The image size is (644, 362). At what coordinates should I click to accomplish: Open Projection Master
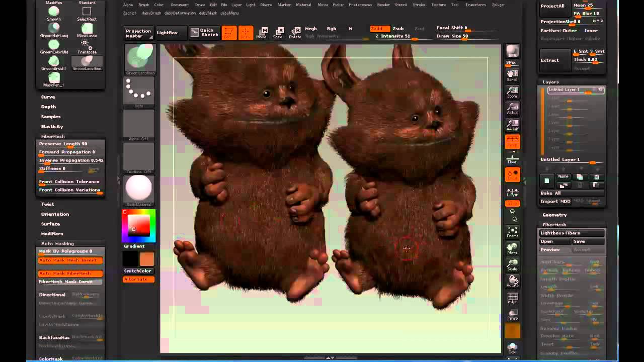pos(138,33)
